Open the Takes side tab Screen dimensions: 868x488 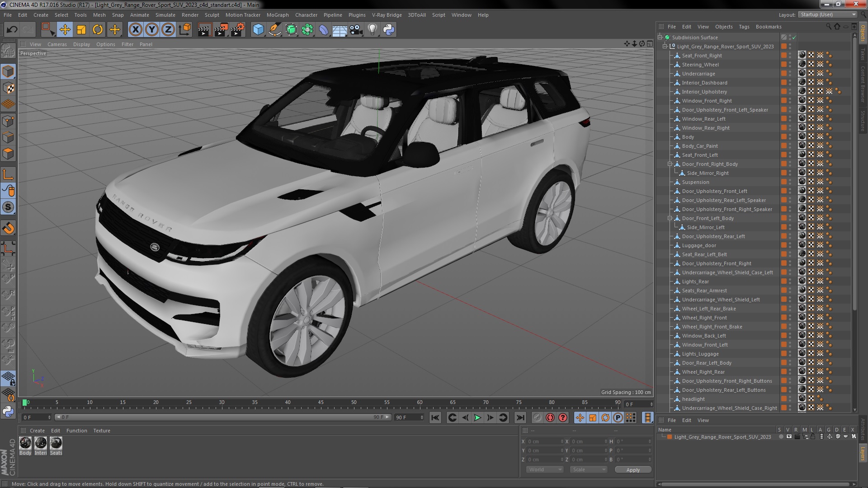pyautogui.click(x=863, y=54)
